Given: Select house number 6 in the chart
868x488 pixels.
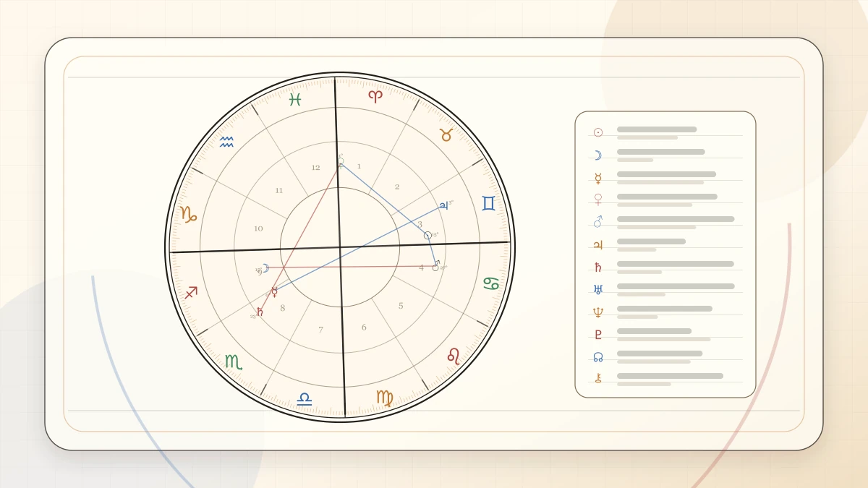Looking at the screenshot, I should coord(364,328).
